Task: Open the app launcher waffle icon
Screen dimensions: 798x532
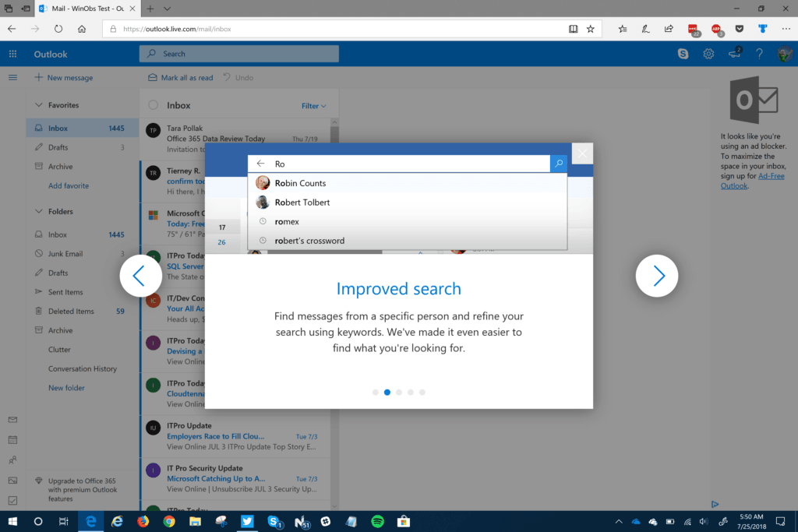Action: [12, 54]
